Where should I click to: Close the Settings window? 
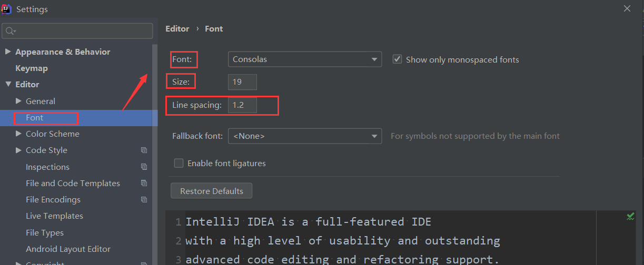click(627, 8)
